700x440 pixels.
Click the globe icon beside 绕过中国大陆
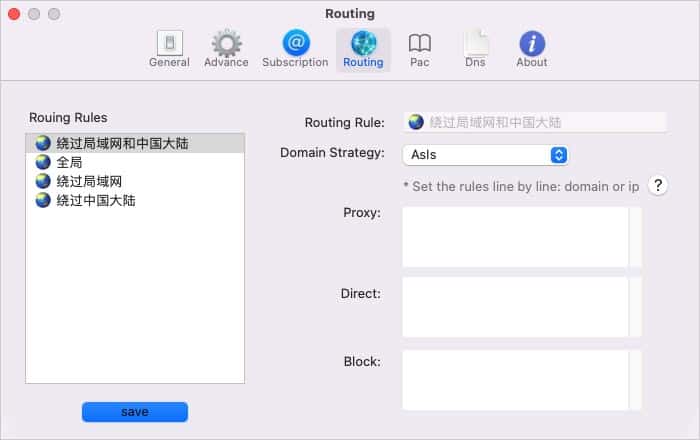point(43,200)
